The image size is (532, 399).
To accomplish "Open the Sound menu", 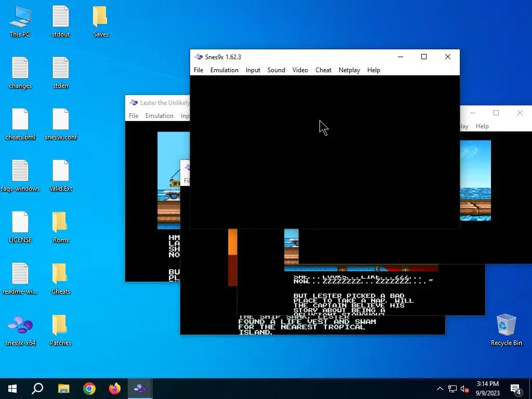I will 276,70.
